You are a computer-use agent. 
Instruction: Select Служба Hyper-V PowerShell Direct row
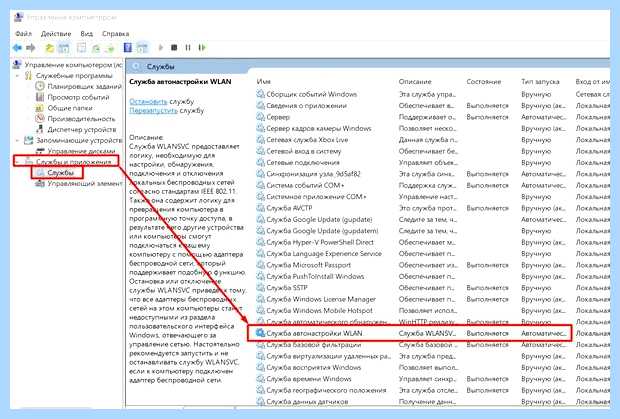[320, 242]
